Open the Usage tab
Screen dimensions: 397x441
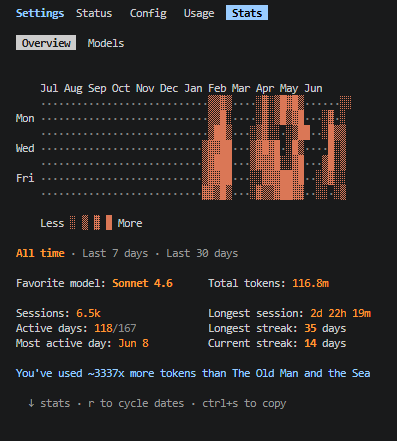(199, 13)
